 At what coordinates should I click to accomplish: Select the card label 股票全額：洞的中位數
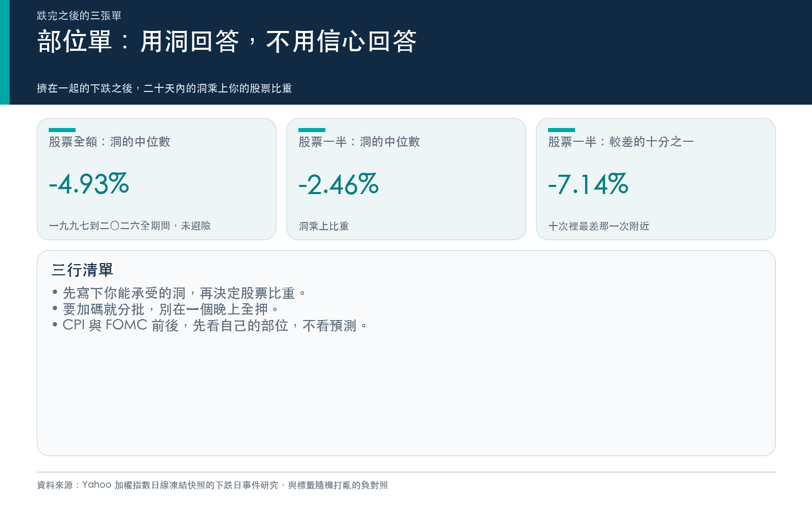(x=110, y=142)
